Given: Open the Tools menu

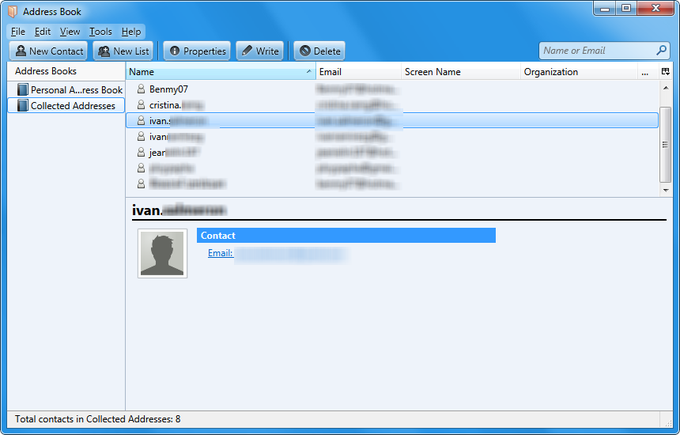Looking at the screenshot, I should [x=101, y=32].
